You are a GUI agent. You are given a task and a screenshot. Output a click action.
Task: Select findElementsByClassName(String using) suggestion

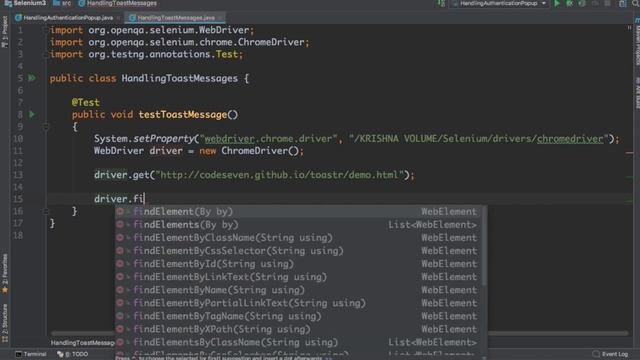tap(299, 342)
